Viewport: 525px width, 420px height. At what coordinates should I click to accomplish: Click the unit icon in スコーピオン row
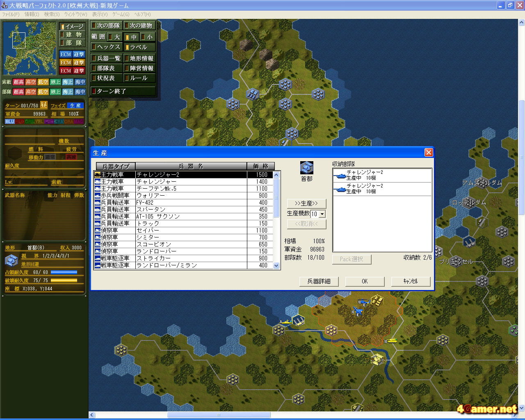[x=98, y=244]
